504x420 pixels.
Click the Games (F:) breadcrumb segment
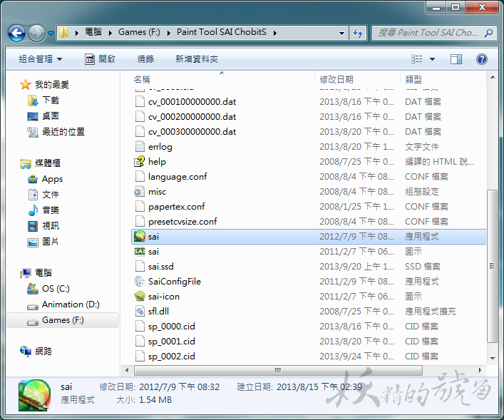(139, 32)
